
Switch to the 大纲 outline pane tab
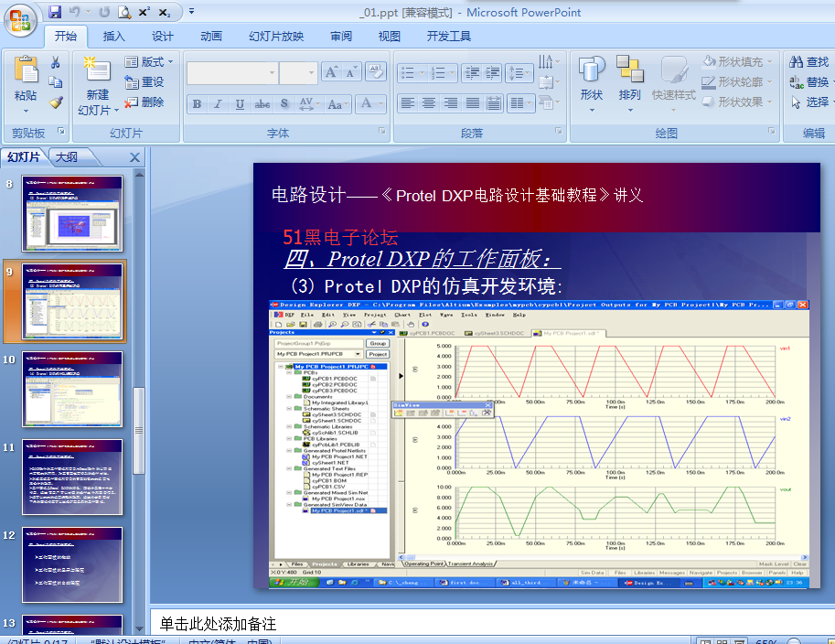click(x=67, y=157)
